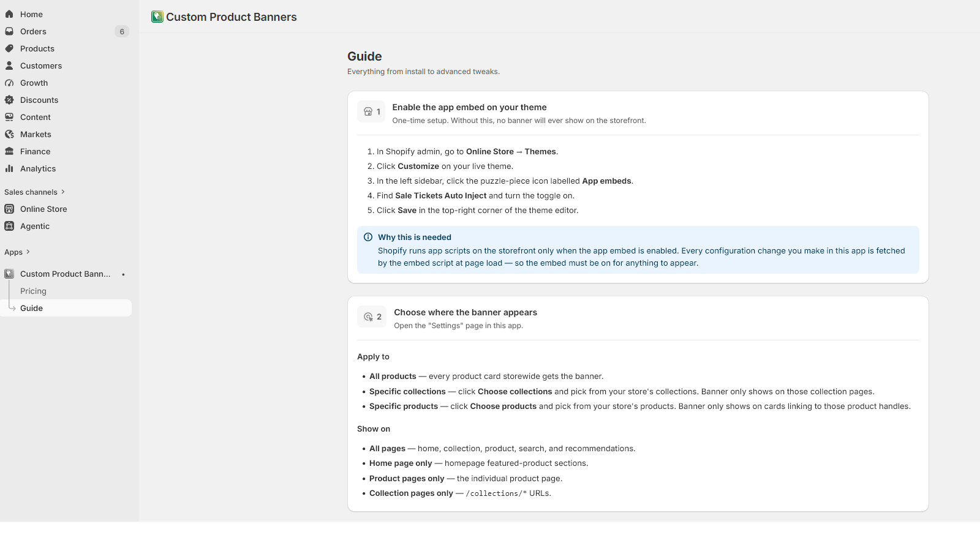Click the app logo beside the page title
Image resolution: width=980 pixels, height=551 pixels.
click(x=157, y=17)
